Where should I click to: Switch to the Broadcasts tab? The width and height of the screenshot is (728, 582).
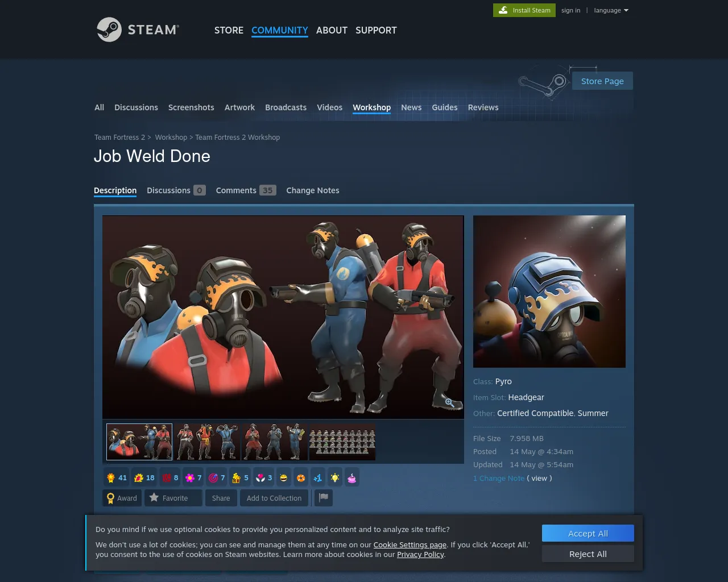[286, 107]
